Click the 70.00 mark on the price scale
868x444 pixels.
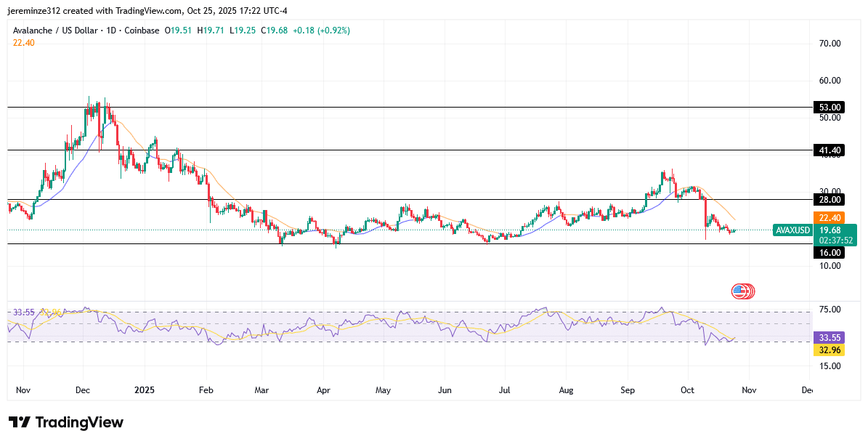pos(829,44)
